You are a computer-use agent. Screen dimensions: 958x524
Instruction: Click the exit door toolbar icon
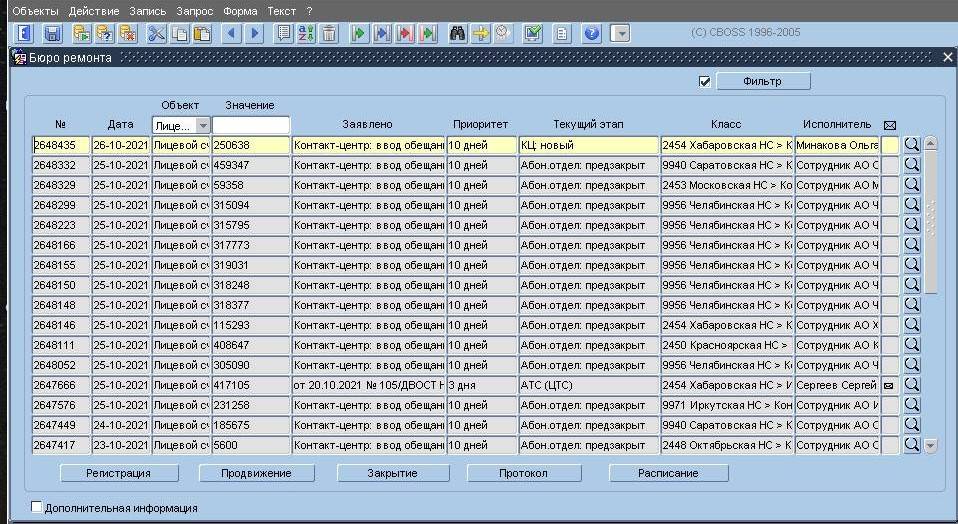24,33
